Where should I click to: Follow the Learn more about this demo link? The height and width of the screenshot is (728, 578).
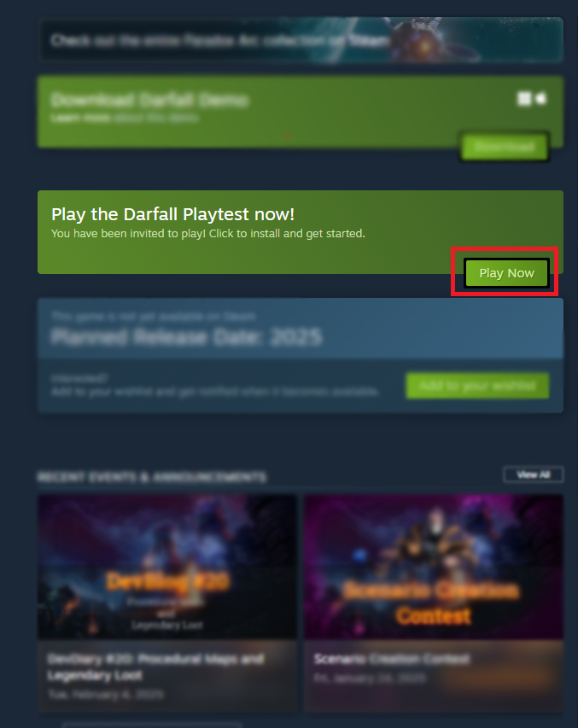(125, 118)
